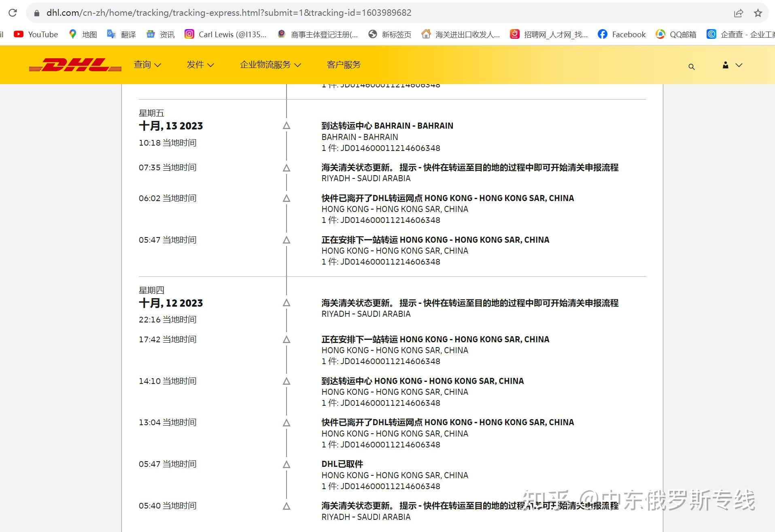Open the Facebook bookmark
Image resolution: width=775 pixels, height=532 pixels.
622,34
